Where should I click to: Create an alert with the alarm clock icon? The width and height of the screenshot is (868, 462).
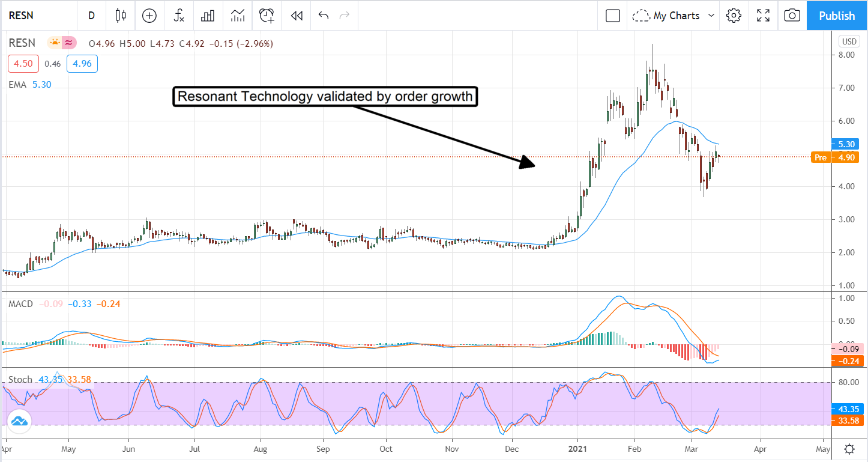[x=267, y=16]
